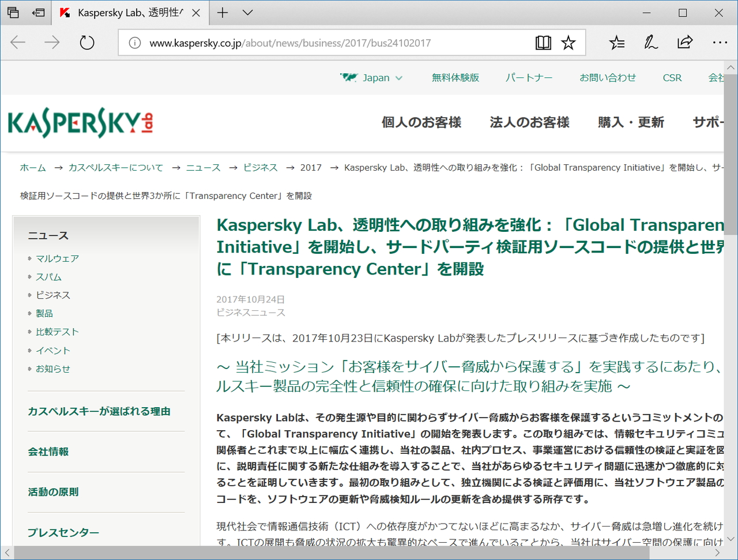
Task: Open パートナー link
Action: point(529,78)
